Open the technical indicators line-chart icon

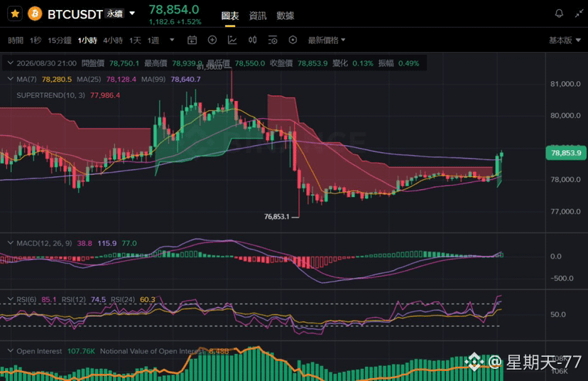point(232,40)
